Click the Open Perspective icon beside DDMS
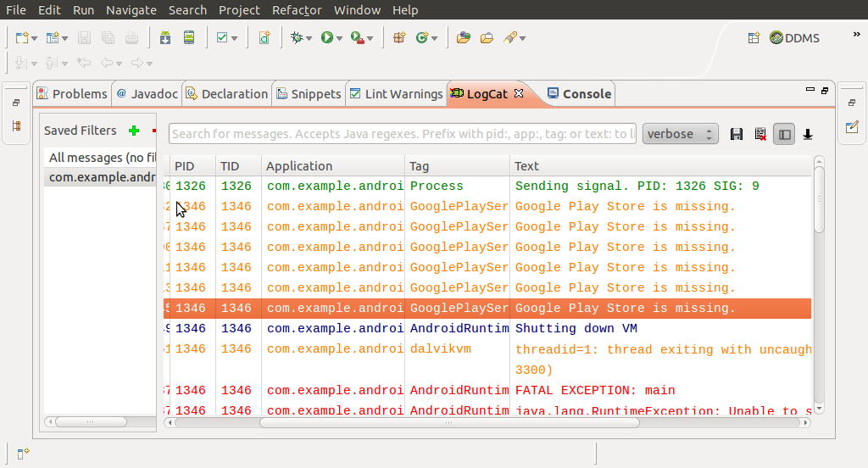This screenshot has width=868, height=468. click(754, 37)
